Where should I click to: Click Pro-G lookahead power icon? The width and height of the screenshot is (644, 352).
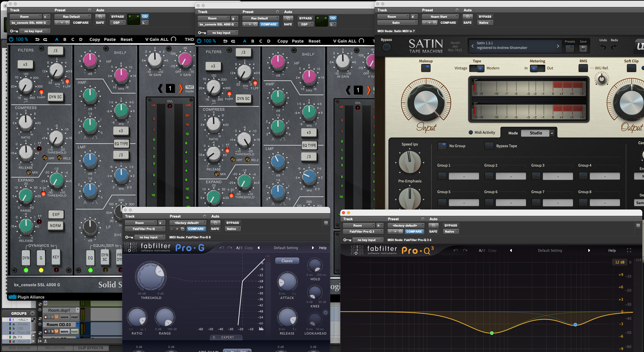point(325,312)
